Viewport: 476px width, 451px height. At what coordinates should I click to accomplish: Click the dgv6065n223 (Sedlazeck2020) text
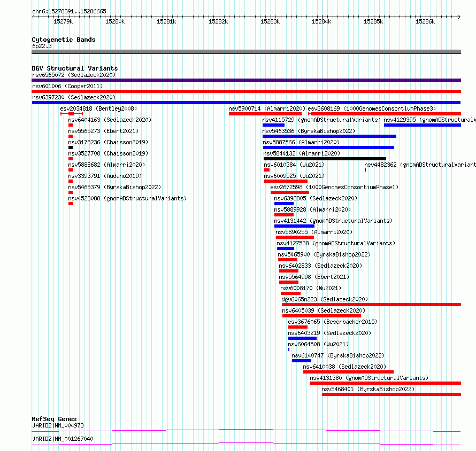point(325,299)
